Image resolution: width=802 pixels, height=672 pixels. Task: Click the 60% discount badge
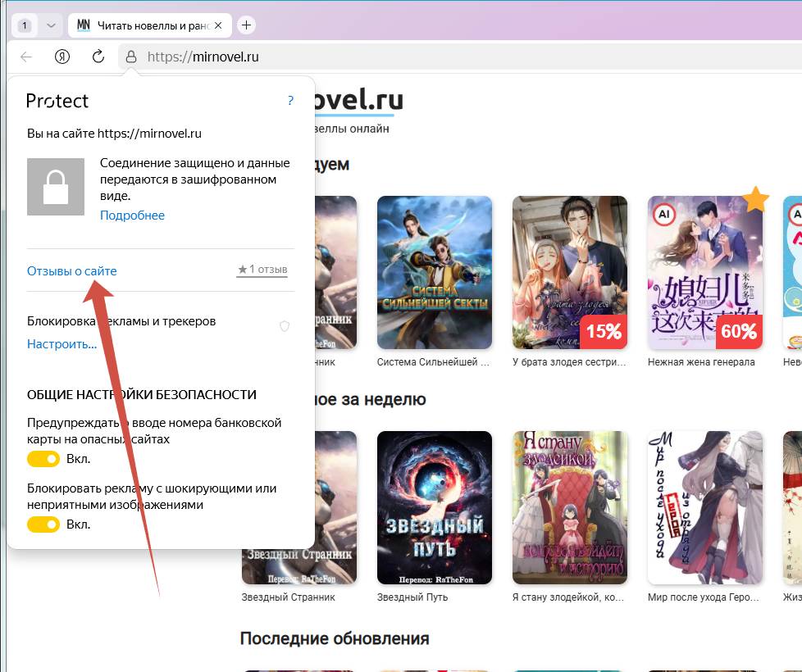pos(739,332)
